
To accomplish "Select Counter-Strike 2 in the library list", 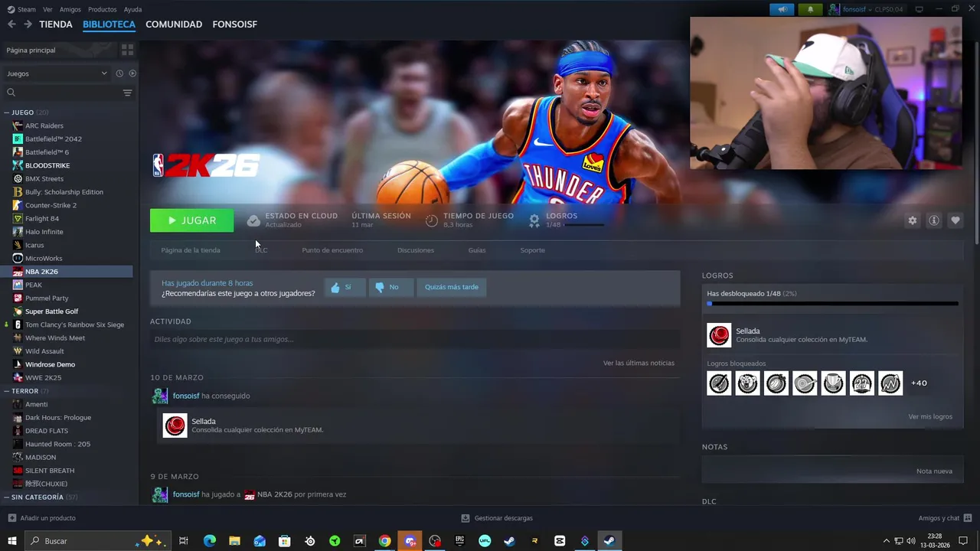I will (51, 205).
